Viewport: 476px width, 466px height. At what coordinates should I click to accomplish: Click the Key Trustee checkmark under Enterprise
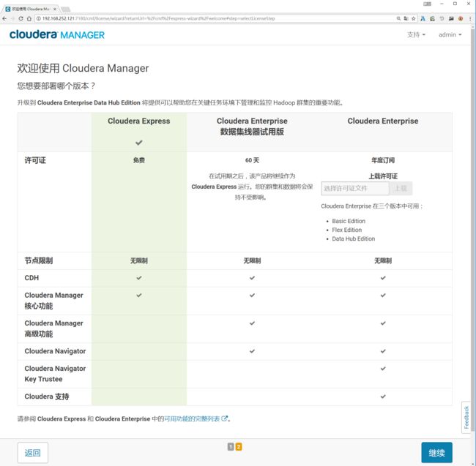point(383,369)
